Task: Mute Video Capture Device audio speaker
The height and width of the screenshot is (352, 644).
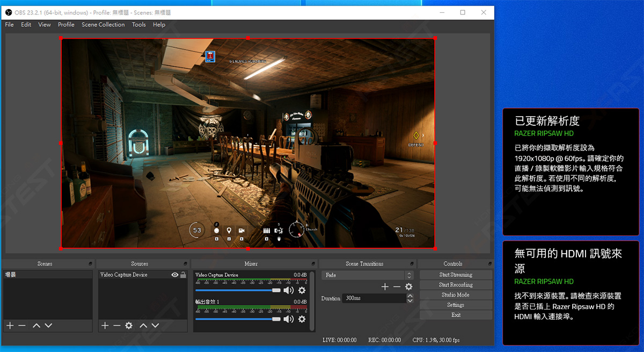Action: pos(289,290)
